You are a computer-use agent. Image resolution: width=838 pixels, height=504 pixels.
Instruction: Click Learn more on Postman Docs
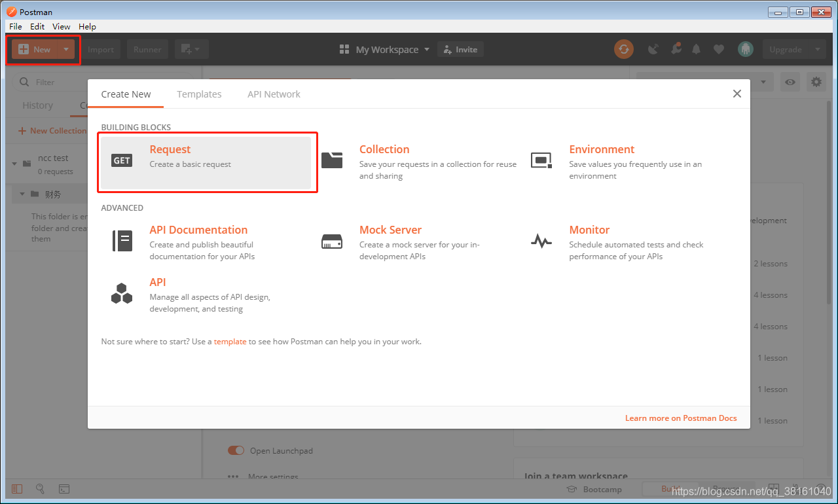pos(681,418)
